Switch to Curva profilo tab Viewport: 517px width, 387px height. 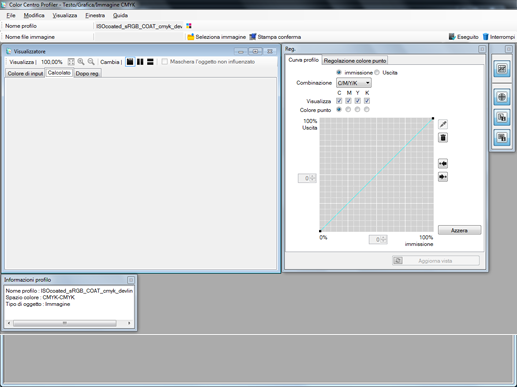click(304, 60)
